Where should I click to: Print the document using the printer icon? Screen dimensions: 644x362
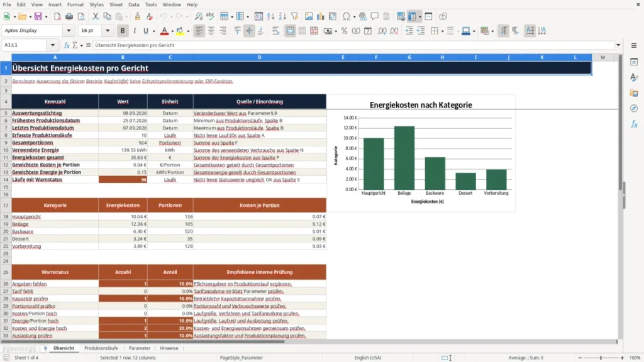(69, 16)
